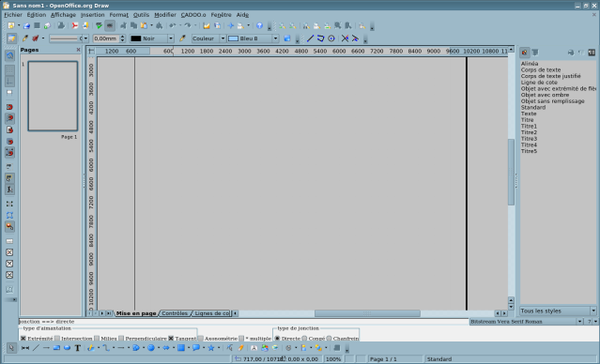Click the rotate icon atop left toolbar
Image resolution: width=600 pixels, height=364 pixels.
coord(9,56)
